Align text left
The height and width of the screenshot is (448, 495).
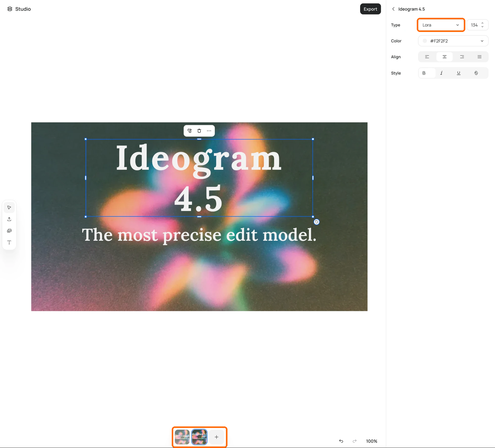427,57
